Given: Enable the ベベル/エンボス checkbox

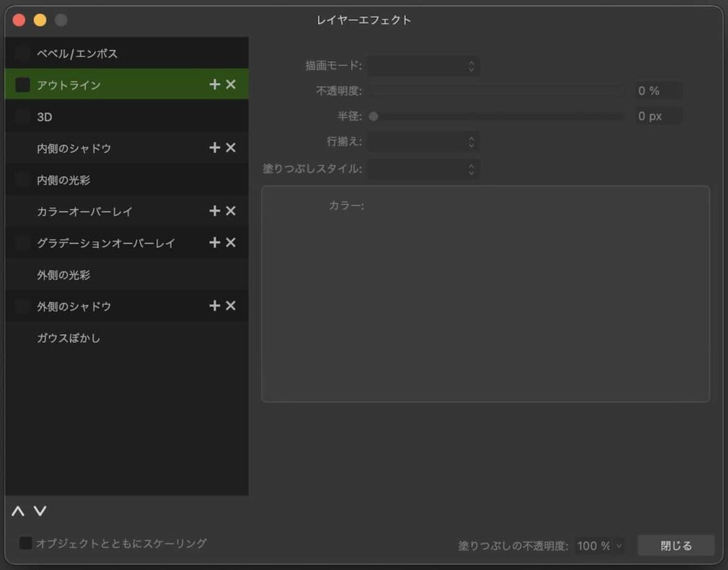Looking at the screenshot, I should click(22, 53).
